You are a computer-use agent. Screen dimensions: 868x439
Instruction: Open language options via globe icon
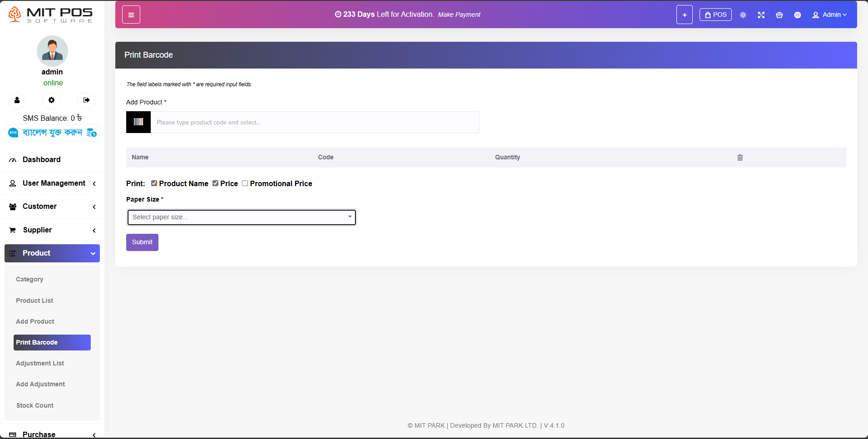pyautogui.click(x=798, y=15)
